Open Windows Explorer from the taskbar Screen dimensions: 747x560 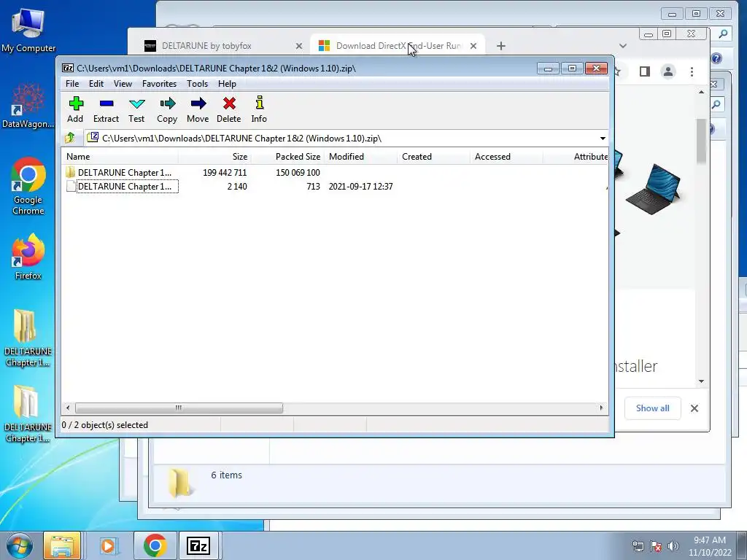click(62, 545)
